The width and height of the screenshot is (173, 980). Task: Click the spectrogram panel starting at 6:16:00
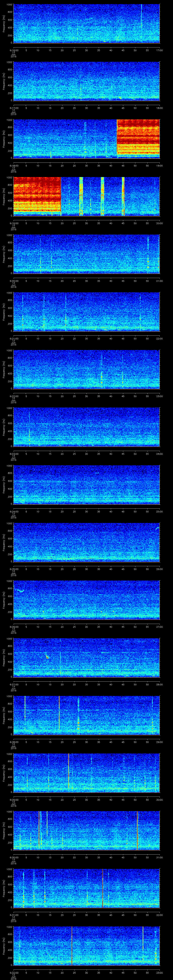[86, 24]
